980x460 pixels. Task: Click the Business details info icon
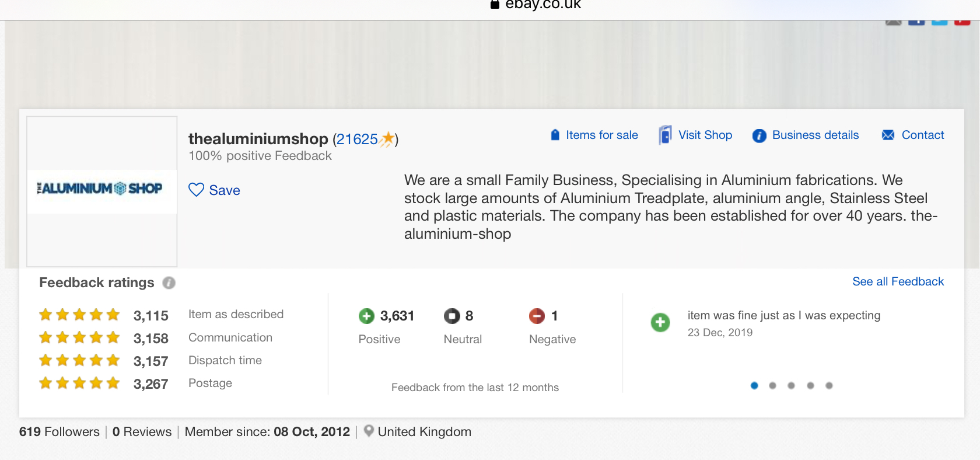(759, 135)
